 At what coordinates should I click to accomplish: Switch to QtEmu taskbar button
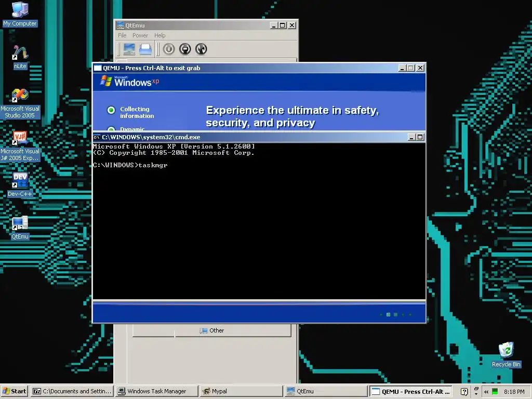[326, 391]
